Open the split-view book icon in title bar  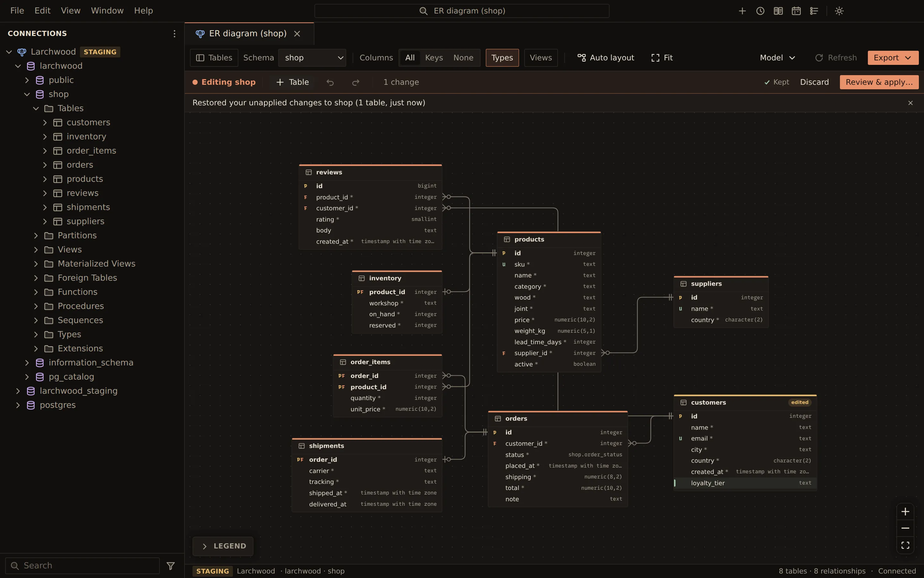pyautogui.click(x=778, y=11)
